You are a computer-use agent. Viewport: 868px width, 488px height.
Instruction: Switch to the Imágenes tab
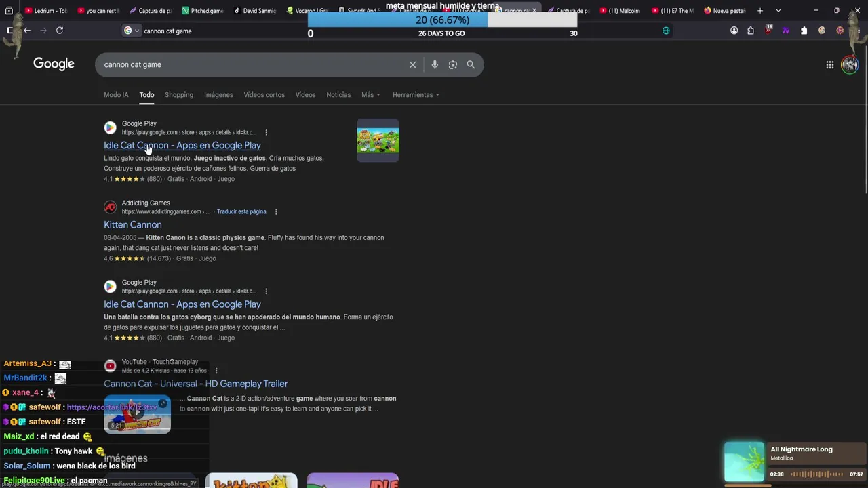(x=218, y=95)
